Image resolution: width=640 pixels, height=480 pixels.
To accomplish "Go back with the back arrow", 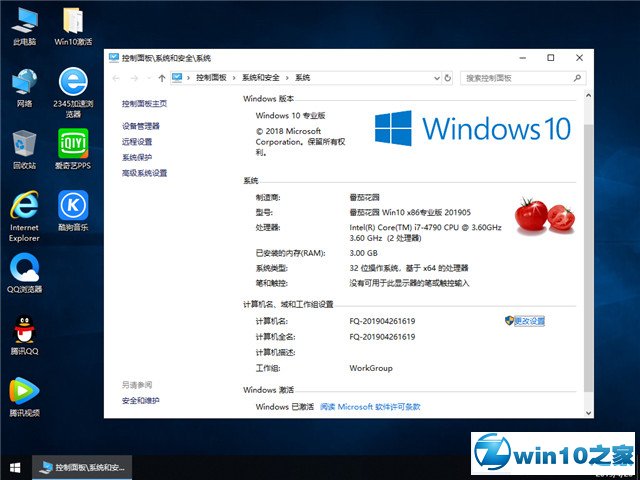I will pyautogui.click(x=116, y=78).
